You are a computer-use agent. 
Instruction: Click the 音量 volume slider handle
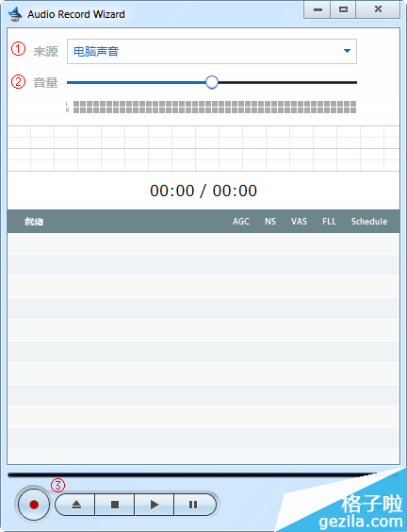(212, 82)
